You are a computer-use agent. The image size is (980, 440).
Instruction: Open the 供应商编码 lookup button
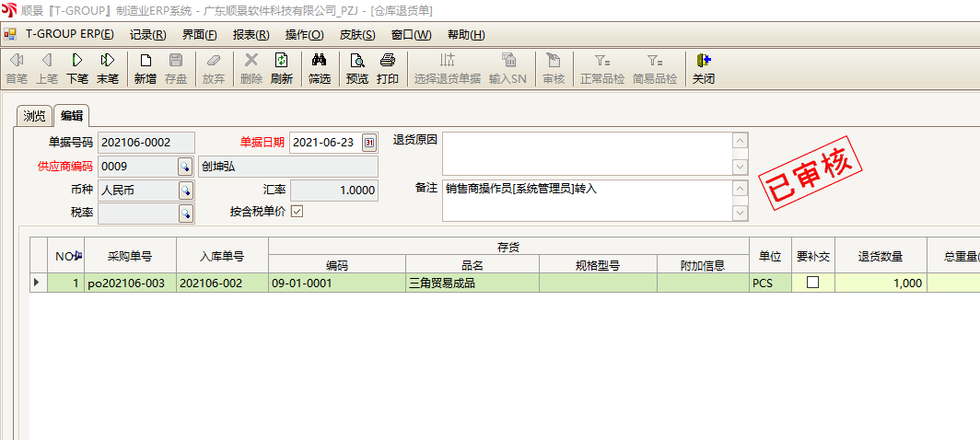coord(185,167)
